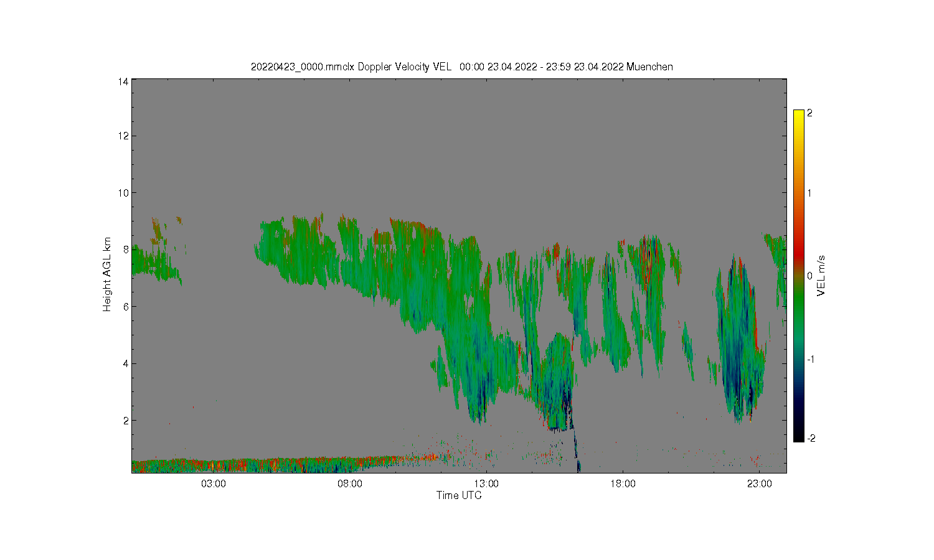
Task: Click the colorbar label 0
Action: (x=810, y=276)
